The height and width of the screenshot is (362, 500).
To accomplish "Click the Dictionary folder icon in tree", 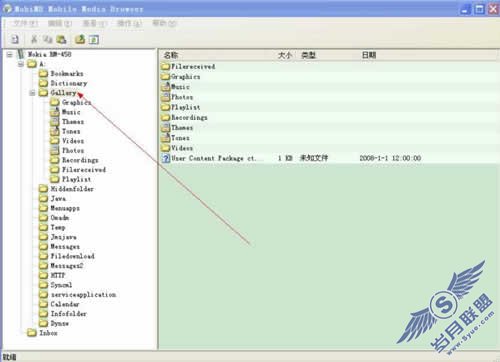I will point(43,83).
